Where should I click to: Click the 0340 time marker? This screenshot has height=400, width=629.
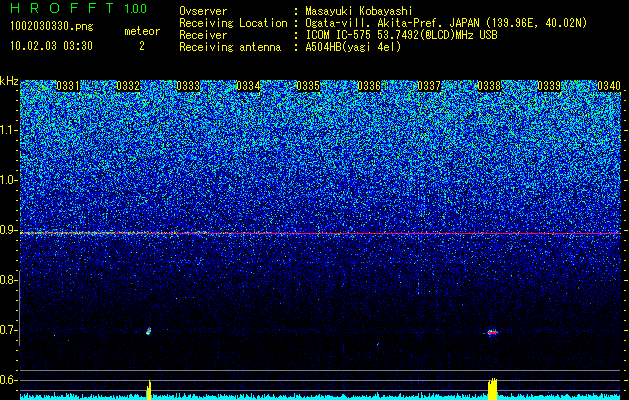point(609,86)
